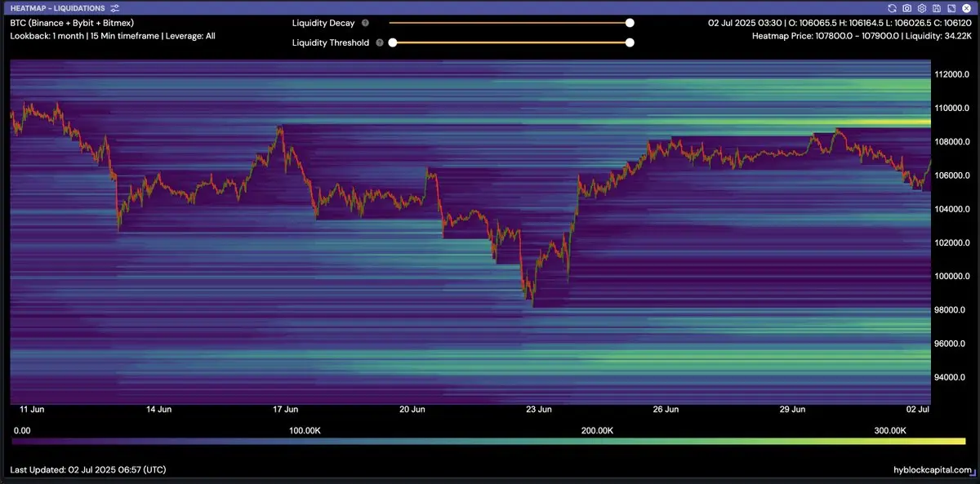980x484 pixels.
Task: Click the Liquidity Threshold right handle
Action: coord(630,42)
